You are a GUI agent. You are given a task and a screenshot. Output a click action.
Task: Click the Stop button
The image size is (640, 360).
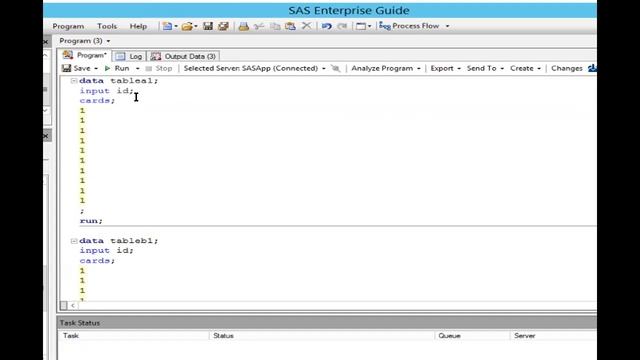(x=159, y=68)
